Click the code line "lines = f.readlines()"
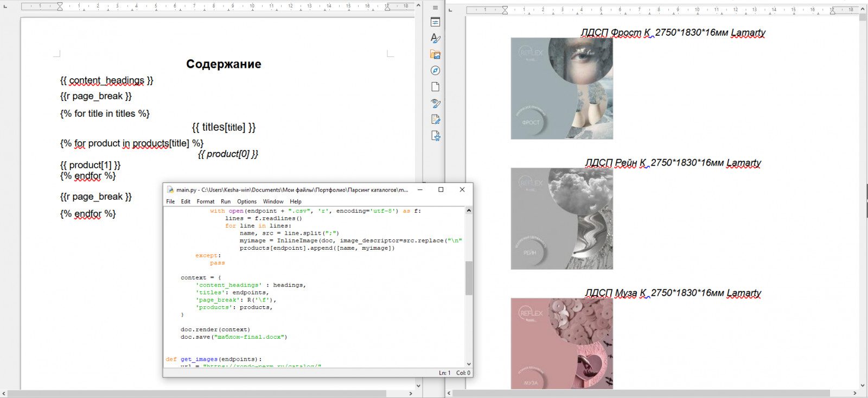868x398 pixels. 264,218
